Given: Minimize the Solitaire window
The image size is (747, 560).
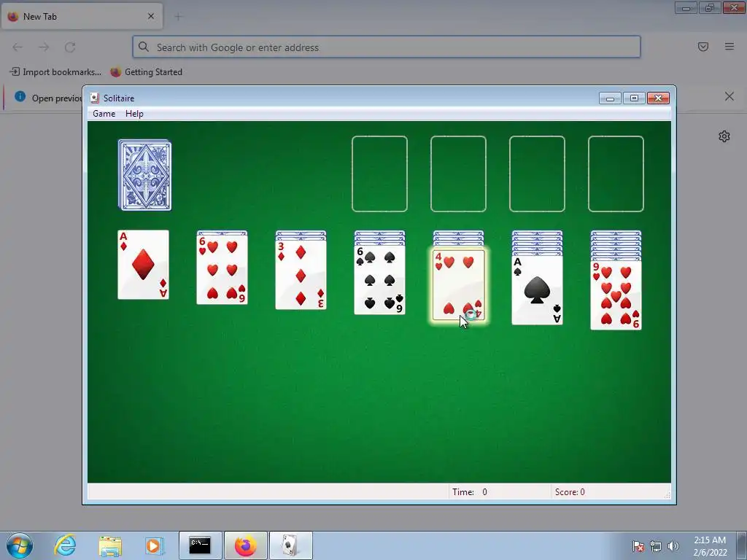Looking at the screenshot, I should coord(611,98).
